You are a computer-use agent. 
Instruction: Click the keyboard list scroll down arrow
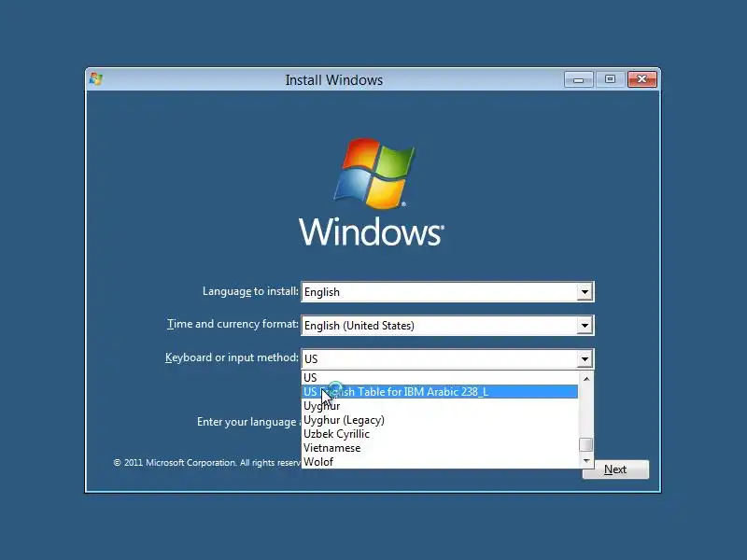point(586,460)
